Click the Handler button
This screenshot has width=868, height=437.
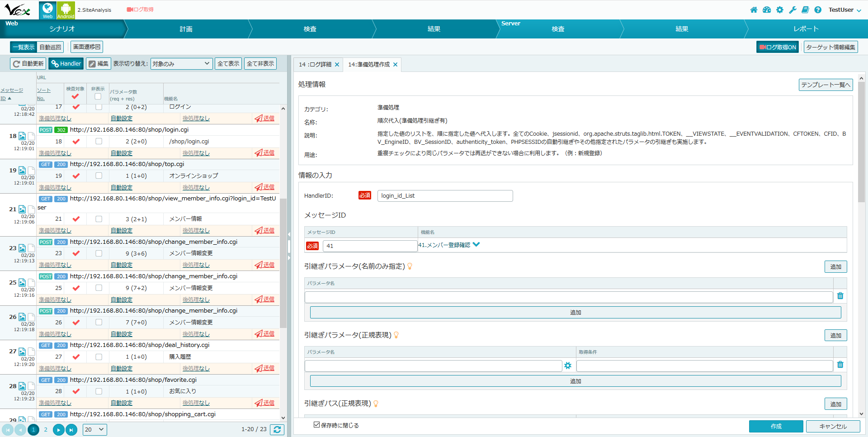(66, 64)
